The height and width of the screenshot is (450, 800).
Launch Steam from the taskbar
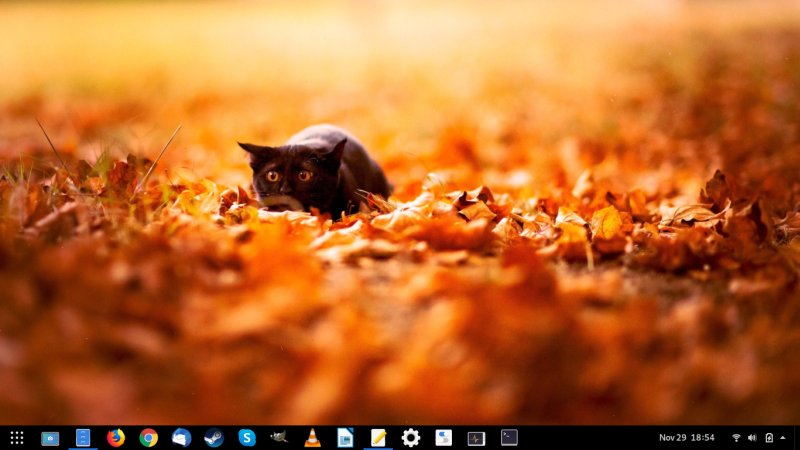coord(214,438)
